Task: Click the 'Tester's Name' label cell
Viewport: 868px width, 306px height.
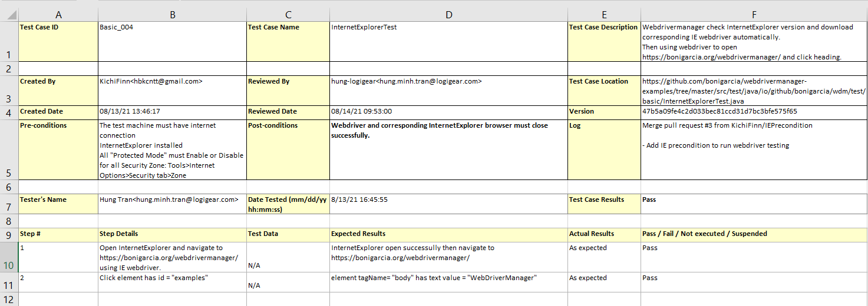Action: (x=58, y=204)
